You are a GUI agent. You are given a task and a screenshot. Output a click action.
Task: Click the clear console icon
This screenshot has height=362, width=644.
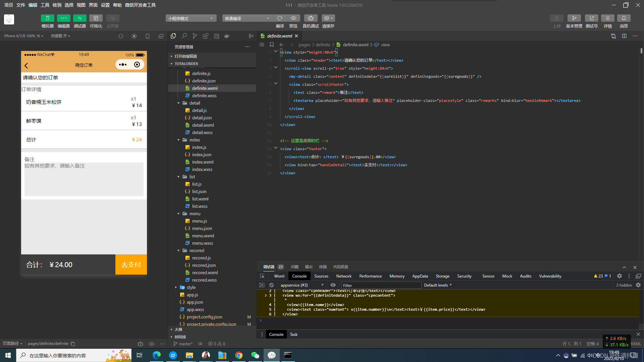(x=271, y=285)
